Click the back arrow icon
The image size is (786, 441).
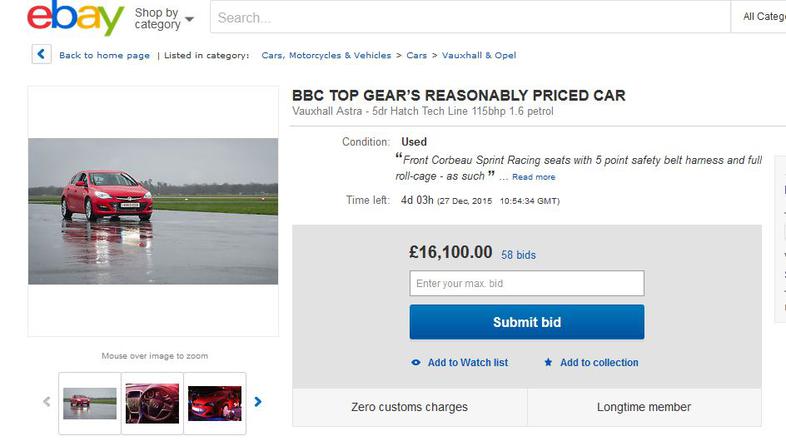tap(41, 55)
